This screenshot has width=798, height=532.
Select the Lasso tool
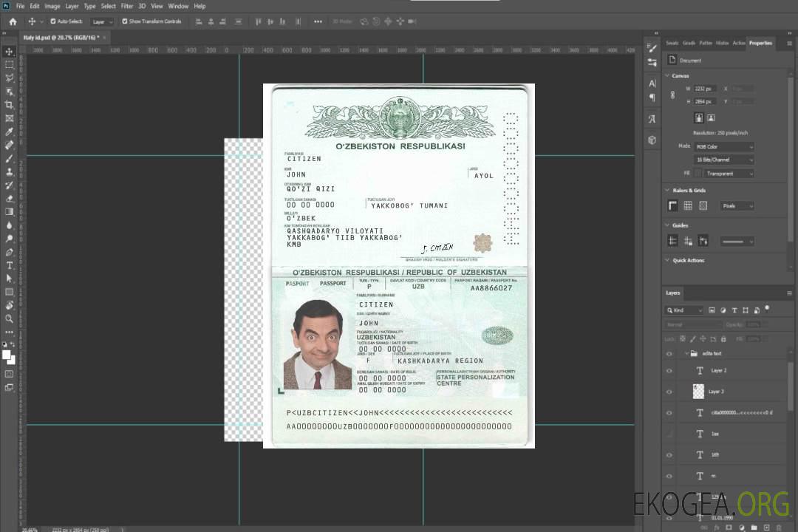pos(9,78)
